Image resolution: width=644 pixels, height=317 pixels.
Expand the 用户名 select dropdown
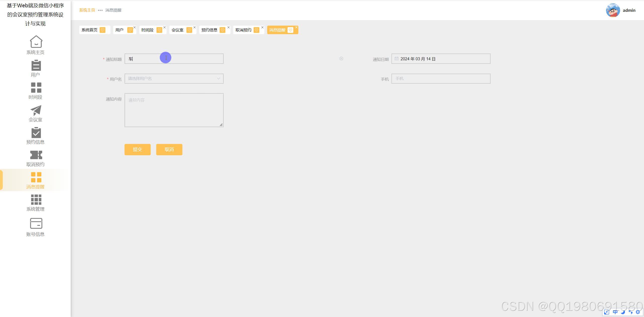[174, 79]
